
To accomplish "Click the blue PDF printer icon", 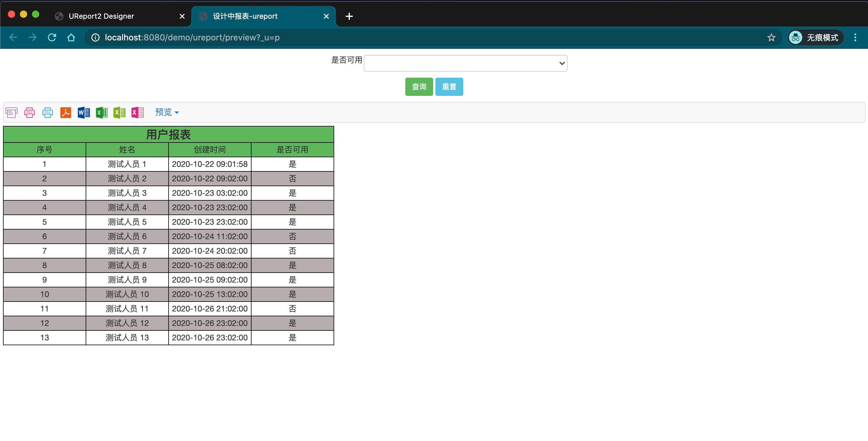I will tap(48, 112).
